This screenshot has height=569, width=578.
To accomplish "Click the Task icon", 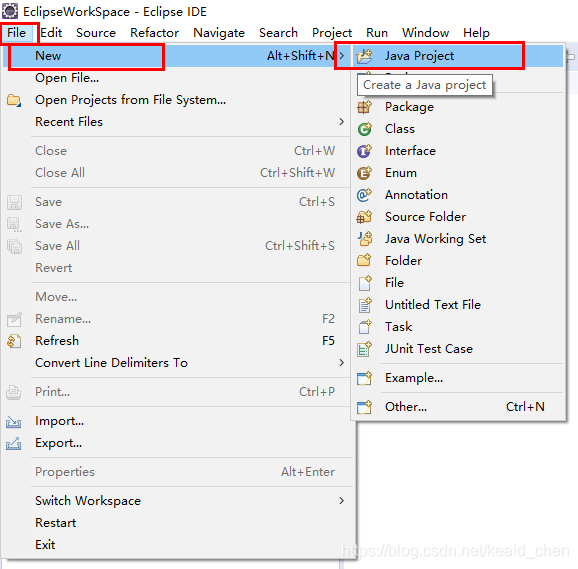I will 365,327.
